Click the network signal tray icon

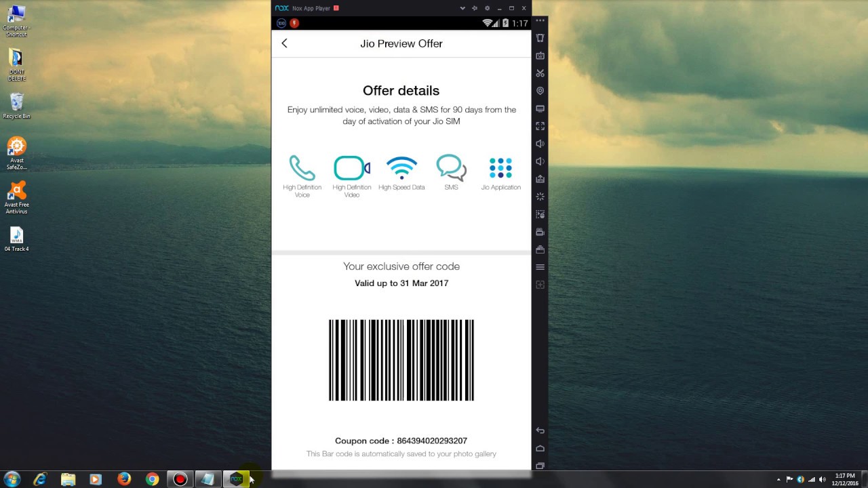812,479
